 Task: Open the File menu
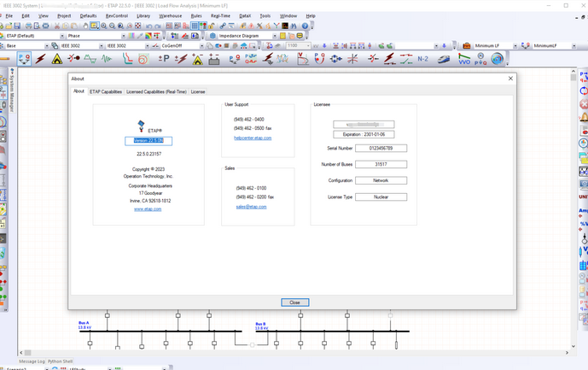coord(9,15)
